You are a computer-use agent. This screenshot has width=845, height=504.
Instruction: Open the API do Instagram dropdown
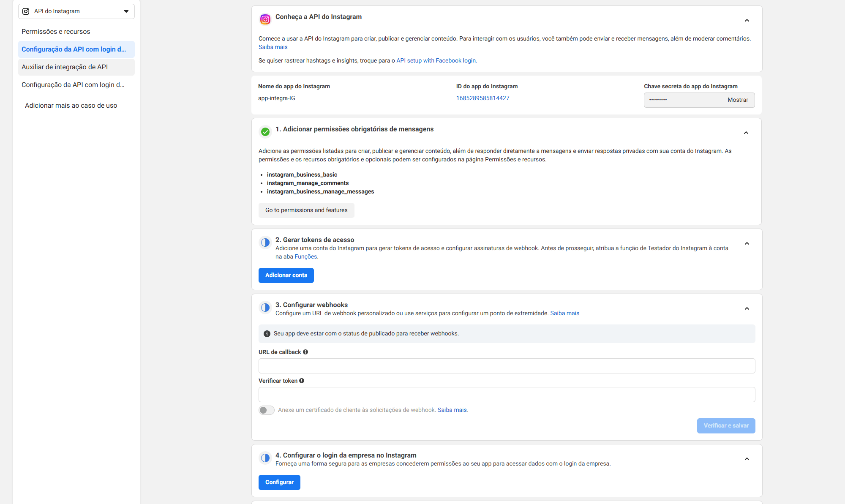76,11
